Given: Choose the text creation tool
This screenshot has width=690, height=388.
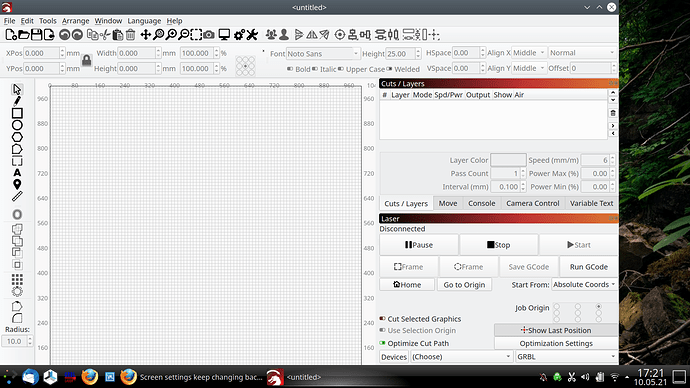Looking at the screenshot, I should [17, 172].
